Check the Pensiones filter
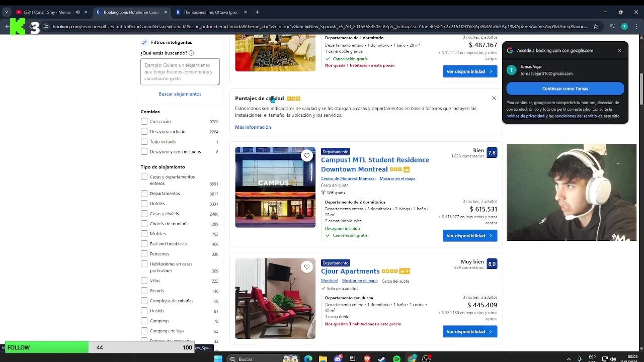Image resolution: width=644 pixels, height=362 pixels. 144,253
